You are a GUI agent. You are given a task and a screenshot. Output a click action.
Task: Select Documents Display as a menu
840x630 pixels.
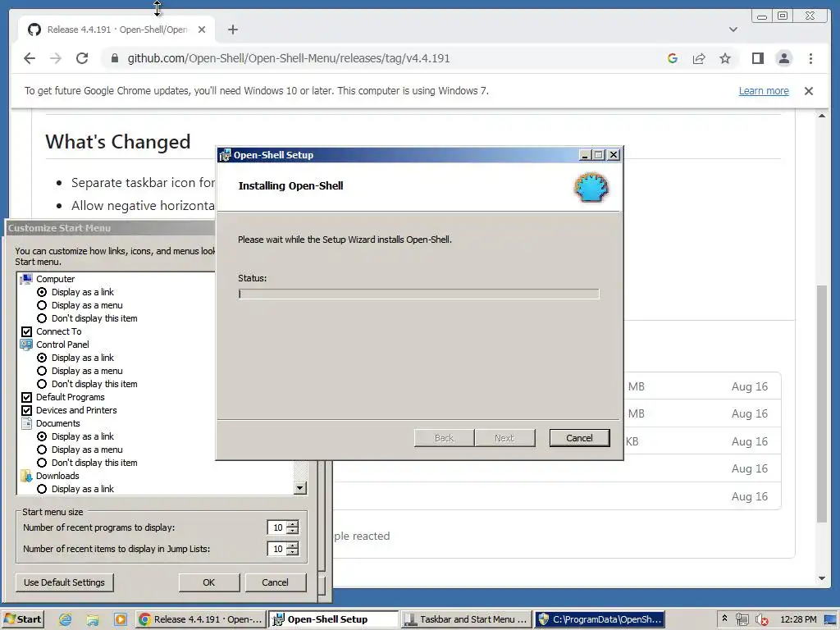pyautogui.click(x=42, y=450)
